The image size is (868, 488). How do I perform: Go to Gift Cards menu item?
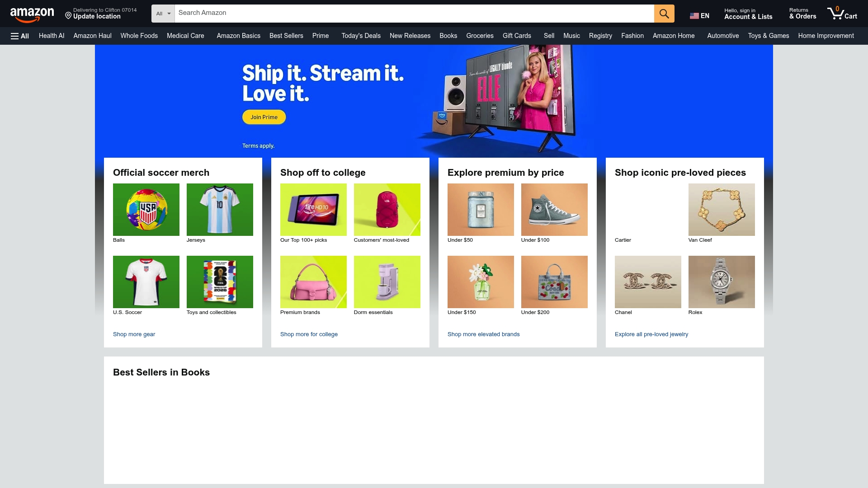click(x=517, y=36)
